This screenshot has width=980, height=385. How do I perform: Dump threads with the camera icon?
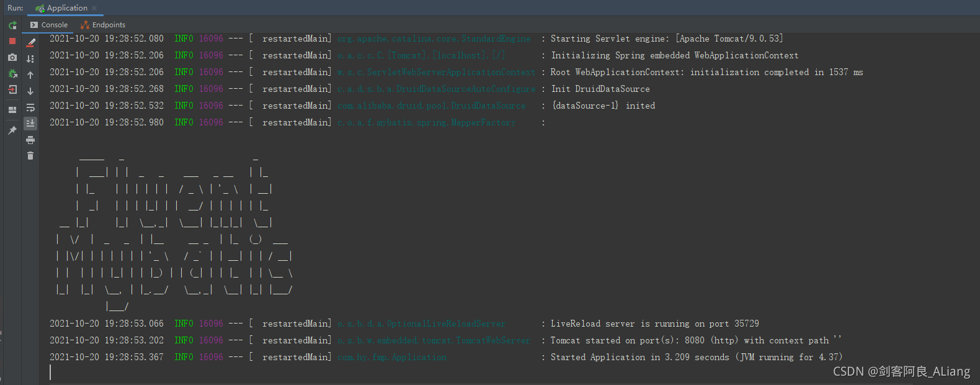(12, 57)
